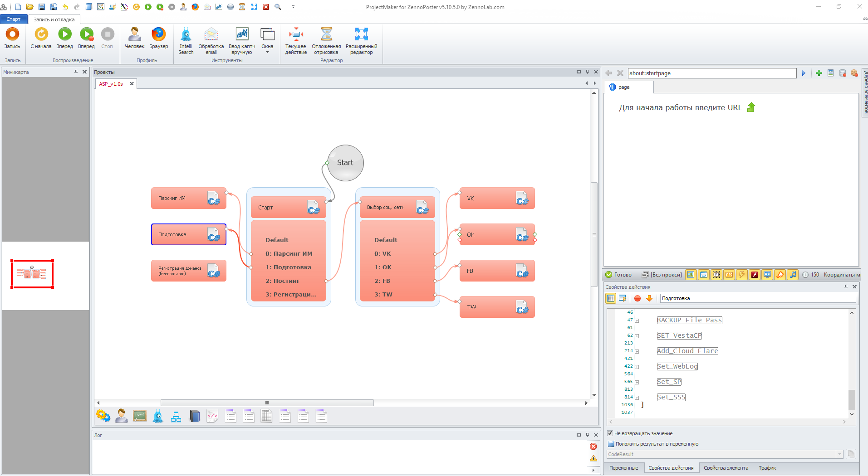Click the Отложенная отрисовка hourglass icon
Screen dimensions: 868x476
pos(326,35)
